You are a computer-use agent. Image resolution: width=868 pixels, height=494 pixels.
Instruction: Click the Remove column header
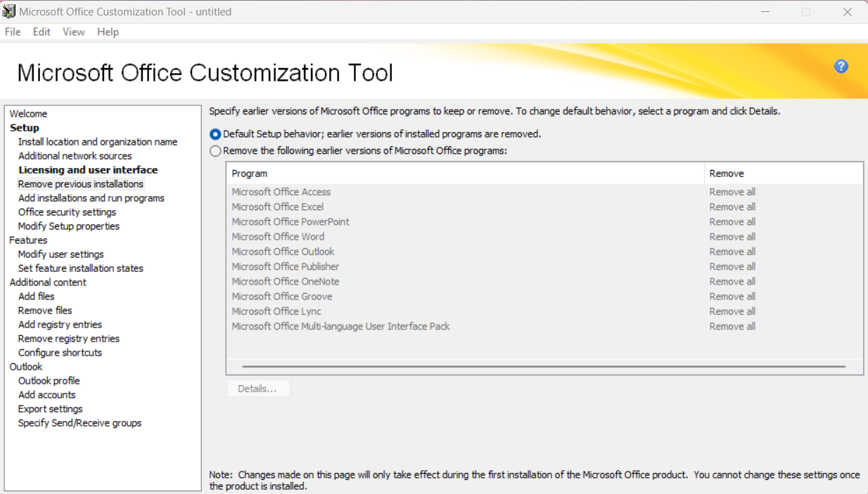click(x=784, y=174)
